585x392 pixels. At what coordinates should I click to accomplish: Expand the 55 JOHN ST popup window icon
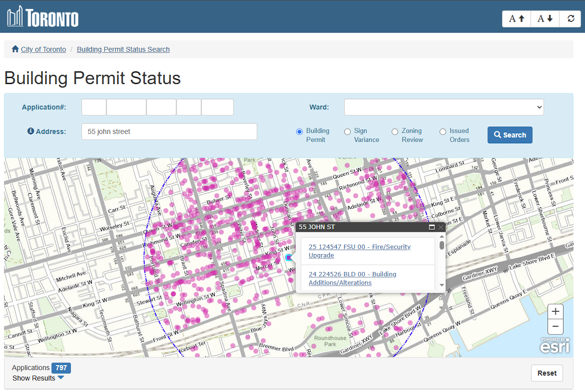[x=432, y=227]
